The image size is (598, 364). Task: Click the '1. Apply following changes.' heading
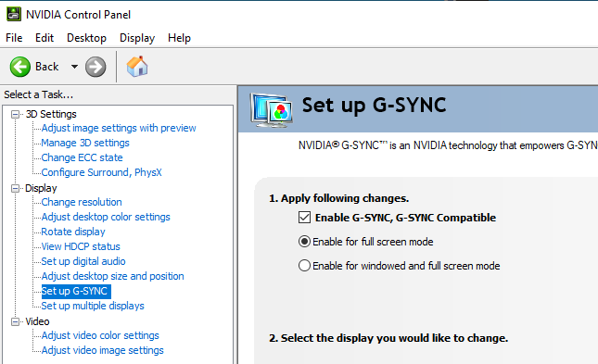tap(339, 198)
